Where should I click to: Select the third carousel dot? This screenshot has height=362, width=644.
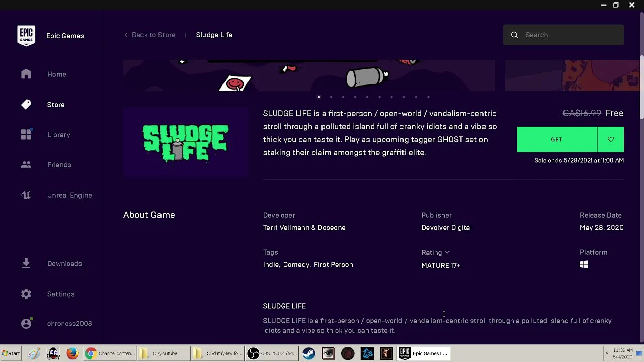coord(343,97)
